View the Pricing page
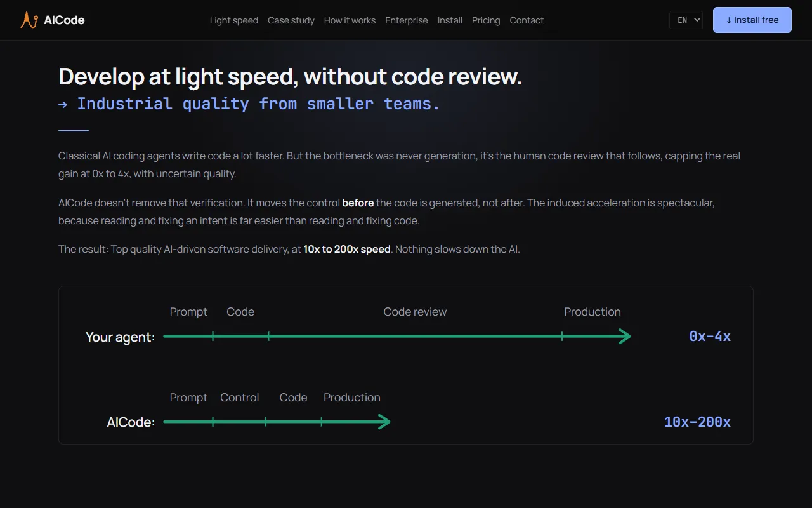Viewport: 812px width, 508px height. pos(486,20)
